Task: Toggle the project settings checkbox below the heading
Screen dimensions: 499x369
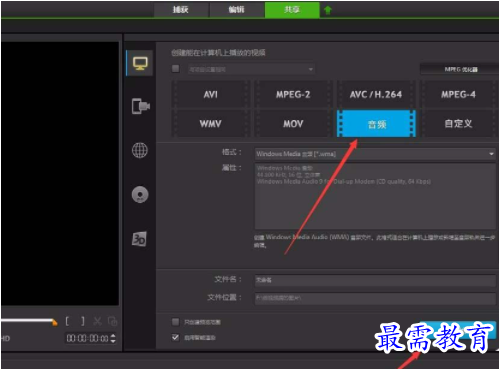Action: [x=175, y=69]
